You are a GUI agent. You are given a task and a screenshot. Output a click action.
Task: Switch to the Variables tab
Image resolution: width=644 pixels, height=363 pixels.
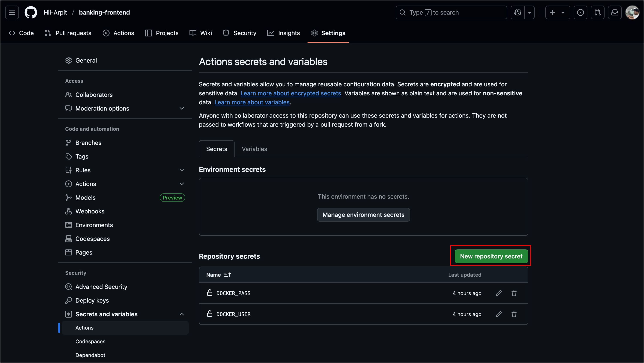[x=254, y=149]
